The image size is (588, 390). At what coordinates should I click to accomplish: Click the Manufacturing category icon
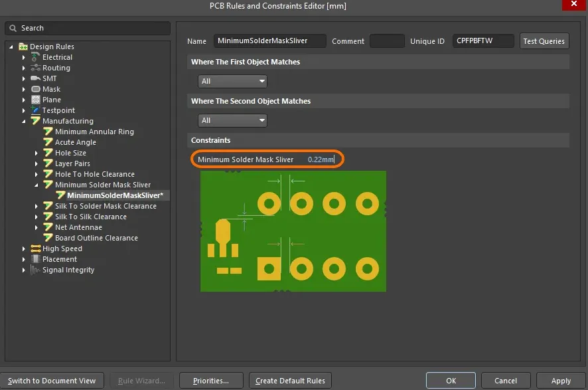pos(36,120)
